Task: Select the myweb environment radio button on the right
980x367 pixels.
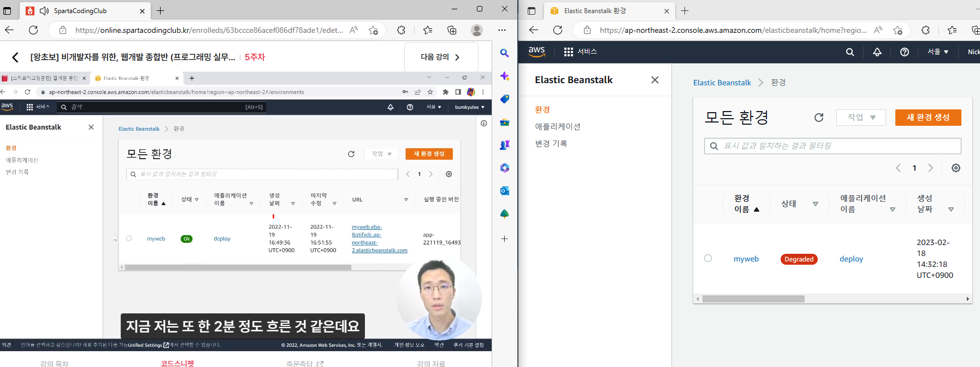Action: 708,258
